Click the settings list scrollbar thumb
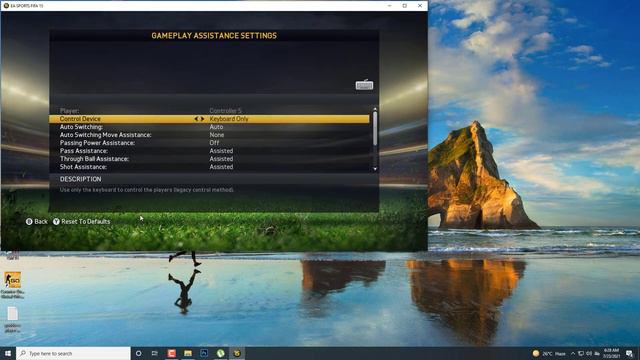Screen dimensions: 640x360 click(375, 129)
